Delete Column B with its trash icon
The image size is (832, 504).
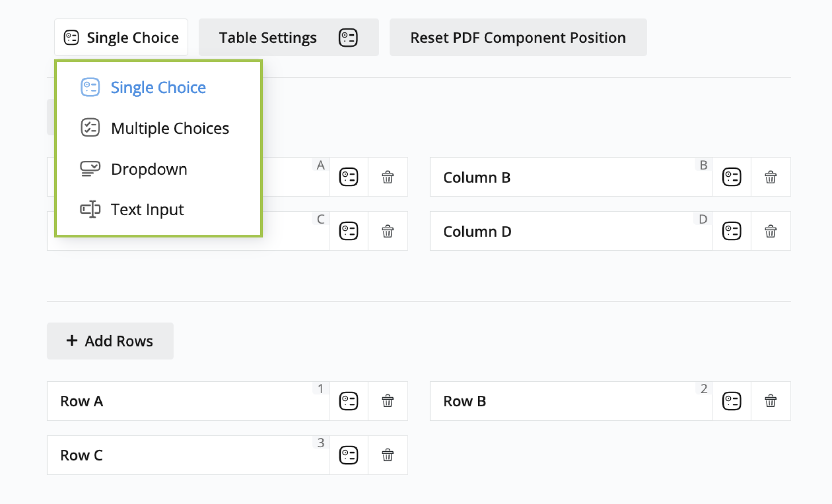[770, 177]
